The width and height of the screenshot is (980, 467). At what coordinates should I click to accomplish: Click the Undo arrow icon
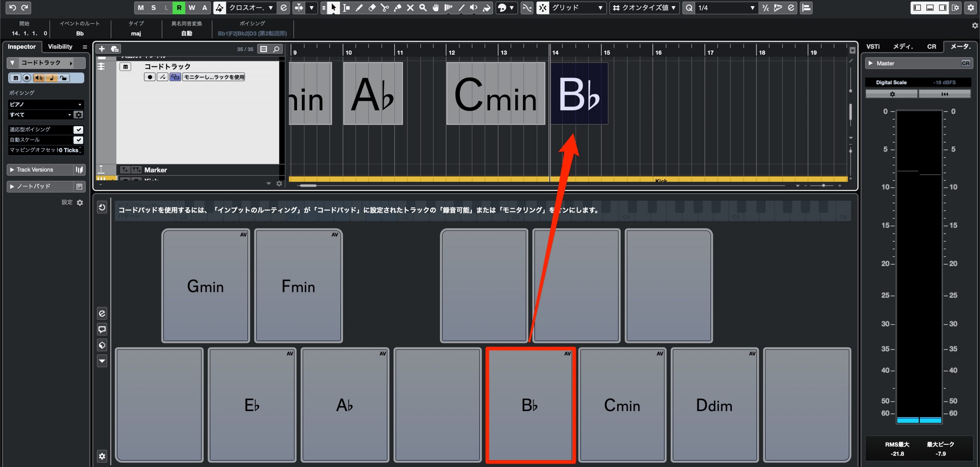[12, 8]
